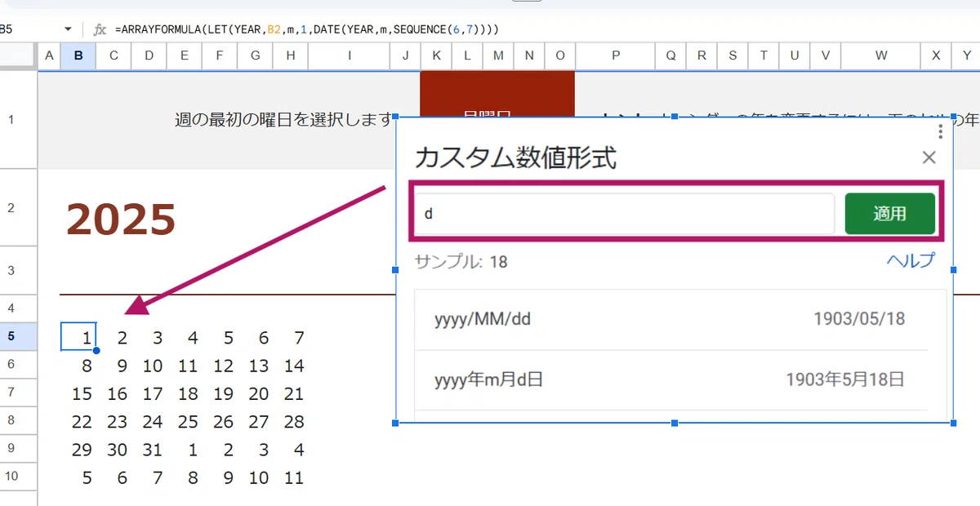Select column A header
This screenshot has height=506, width=980.
tap(49, 55)
